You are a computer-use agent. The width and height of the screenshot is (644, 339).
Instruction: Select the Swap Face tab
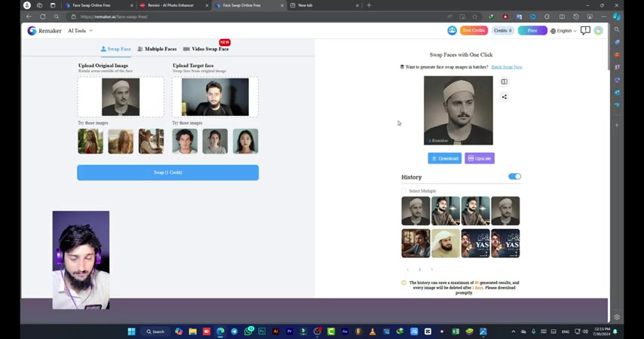pyautogui.click(x=116, y=49)
